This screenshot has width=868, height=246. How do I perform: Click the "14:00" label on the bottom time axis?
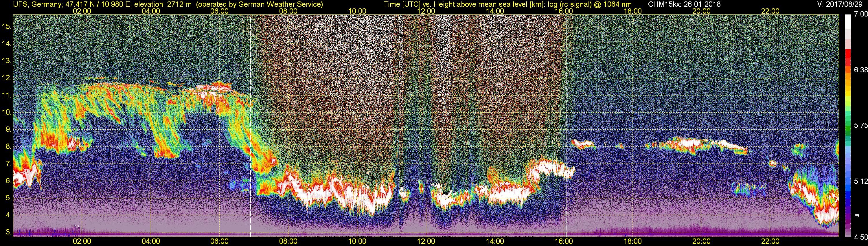495,241
